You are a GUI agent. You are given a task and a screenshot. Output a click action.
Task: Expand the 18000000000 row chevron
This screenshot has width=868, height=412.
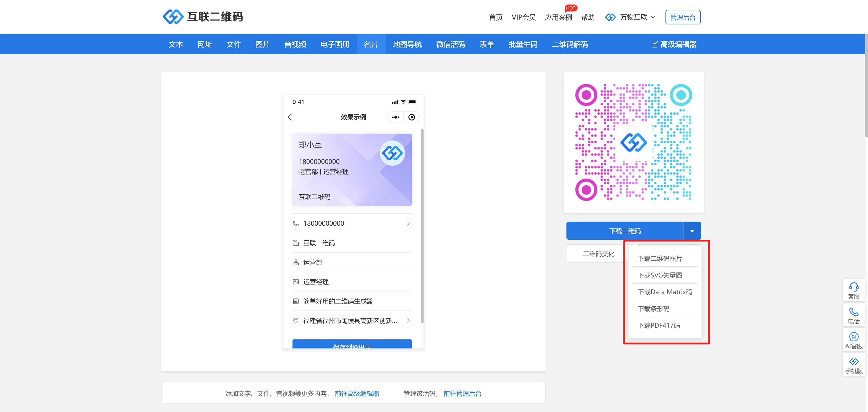pos(408,223)
